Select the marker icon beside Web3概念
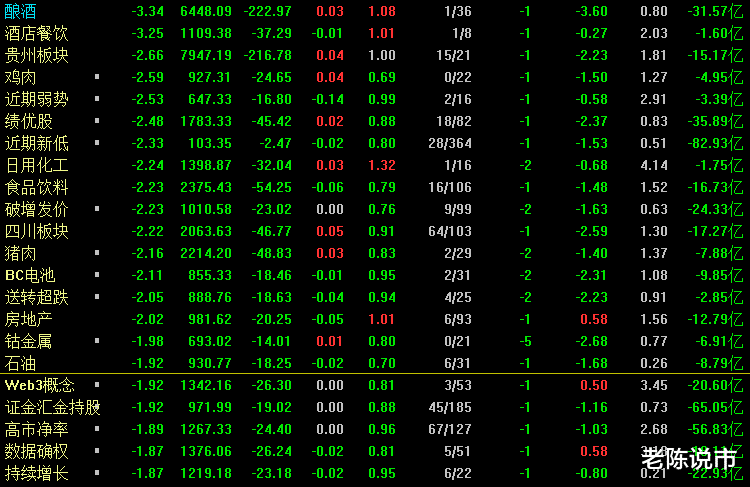The height and width of the screenshot is (487, 750). (x=97, y=385)
